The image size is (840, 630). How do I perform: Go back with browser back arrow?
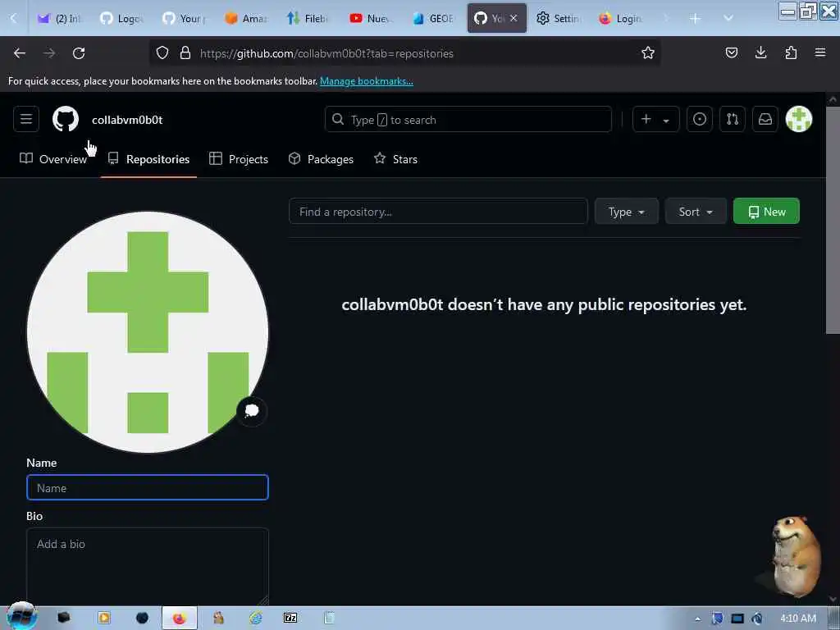tap(20, 53)
